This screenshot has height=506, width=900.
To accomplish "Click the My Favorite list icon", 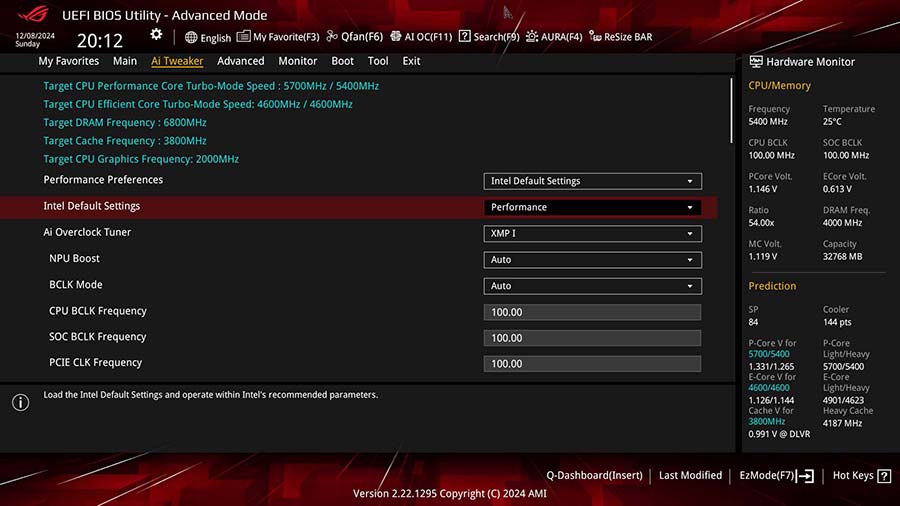I will click(243, 36).
